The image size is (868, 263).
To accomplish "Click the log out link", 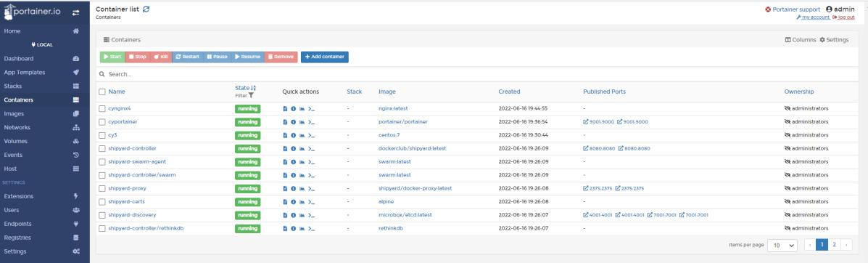I will coord(843,17).
